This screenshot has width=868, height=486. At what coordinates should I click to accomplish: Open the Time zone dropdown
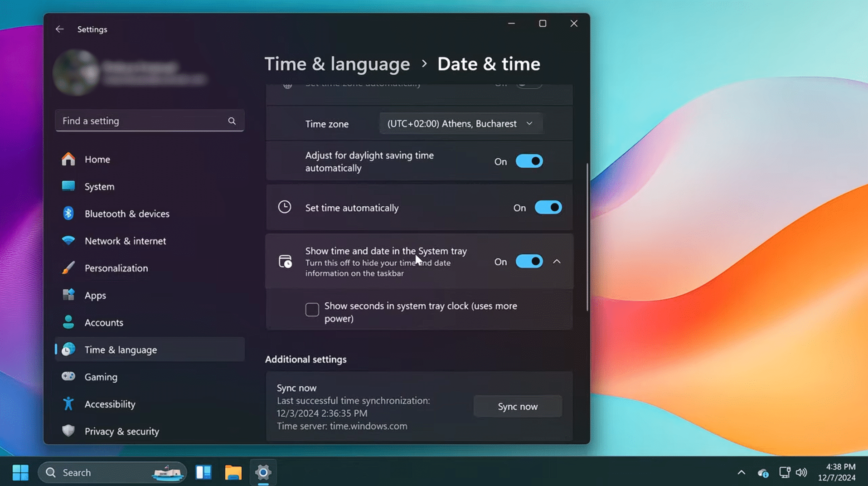pos(461,123)
